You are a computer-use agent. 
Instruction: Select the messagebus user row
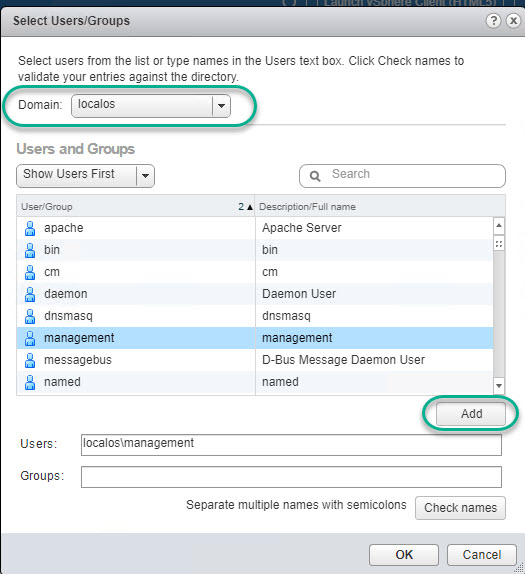(x=255, y=360)
